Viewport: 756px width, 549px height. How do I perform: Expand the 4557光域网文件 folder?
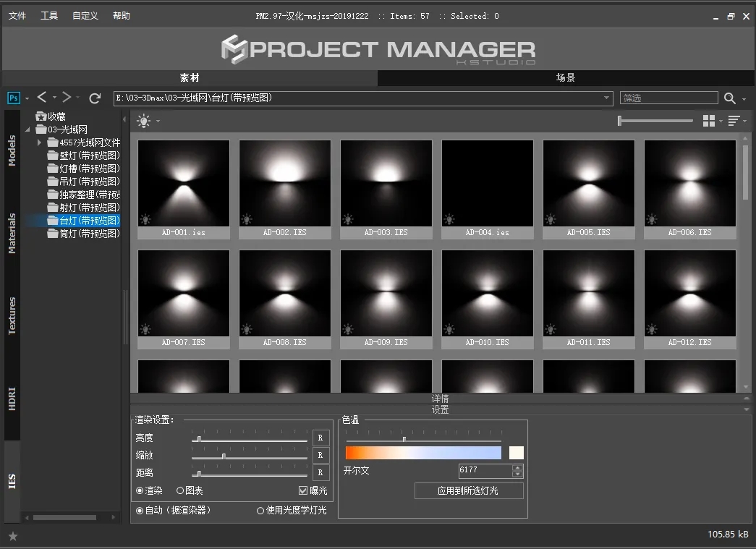click(x=41, y=142)
